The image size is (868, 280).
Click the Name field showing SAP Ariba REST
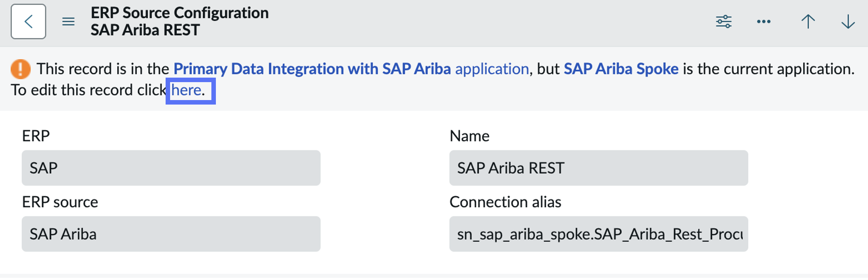tap(598, 168)
